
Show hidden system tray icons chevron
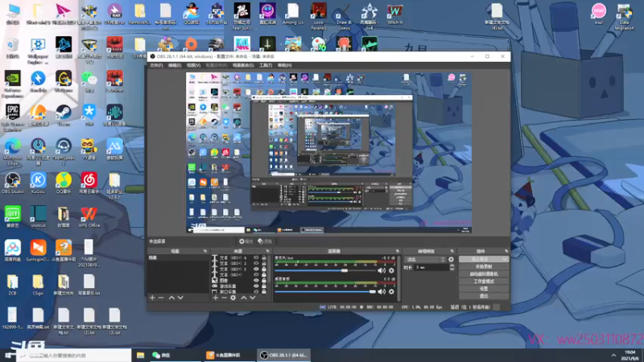(x=613, y=355)
